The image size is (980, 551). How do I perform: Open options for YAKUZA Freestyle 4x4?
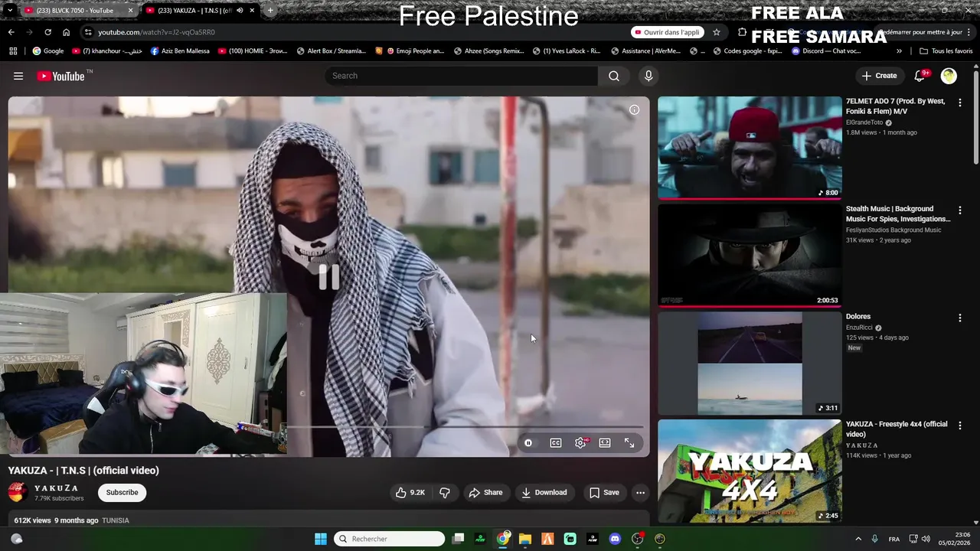coord(960,425)
